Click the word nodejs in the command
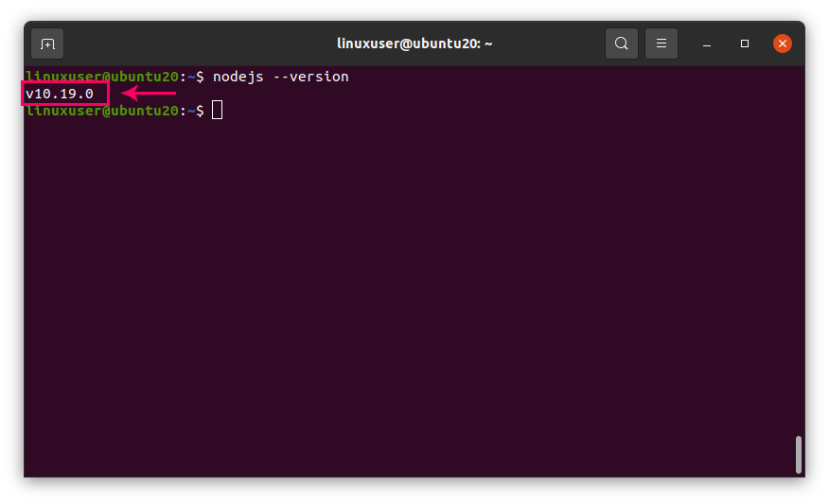Image resolution: width=829 pixels, height=504 pixels. [237, 77]
